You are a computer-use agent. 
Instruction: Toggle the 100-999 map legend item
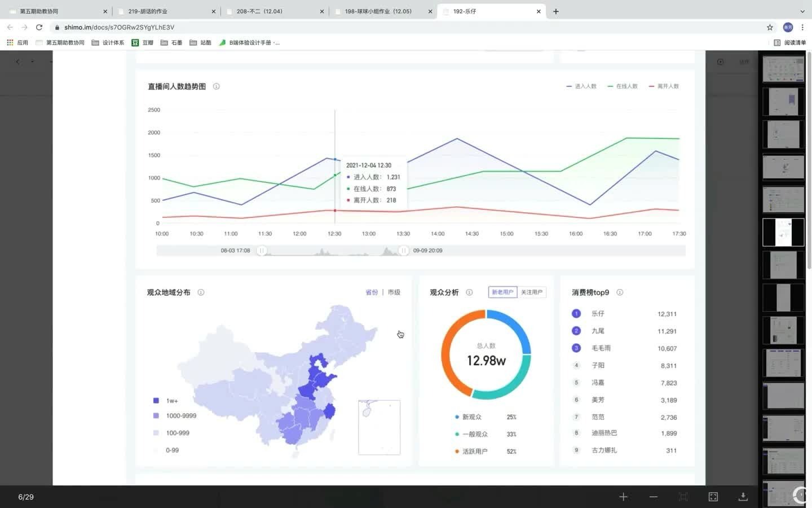click(x=171, y=433)
